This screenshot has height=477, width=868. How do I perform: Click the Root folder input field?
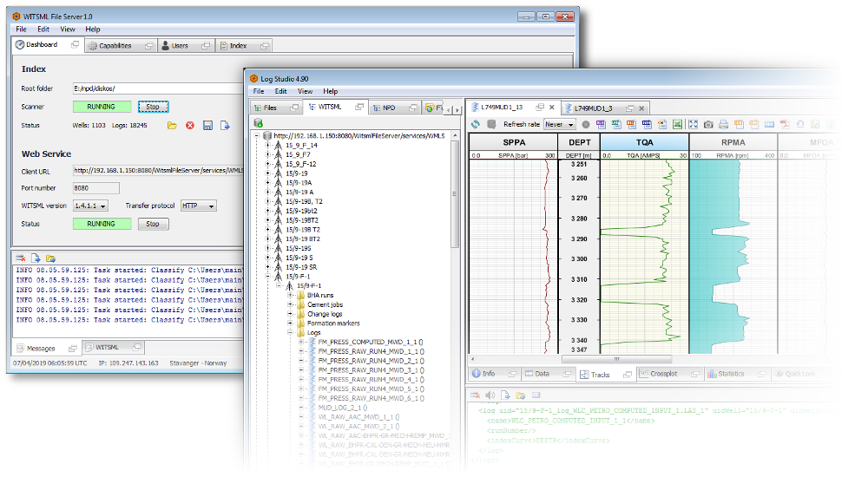point(158,88)
